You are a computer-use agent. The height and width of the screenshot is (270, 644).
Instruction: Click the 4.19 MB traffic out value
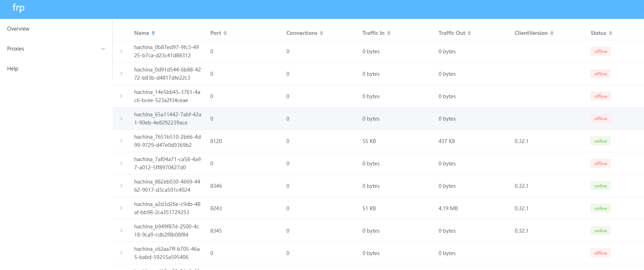coord(448,208)
